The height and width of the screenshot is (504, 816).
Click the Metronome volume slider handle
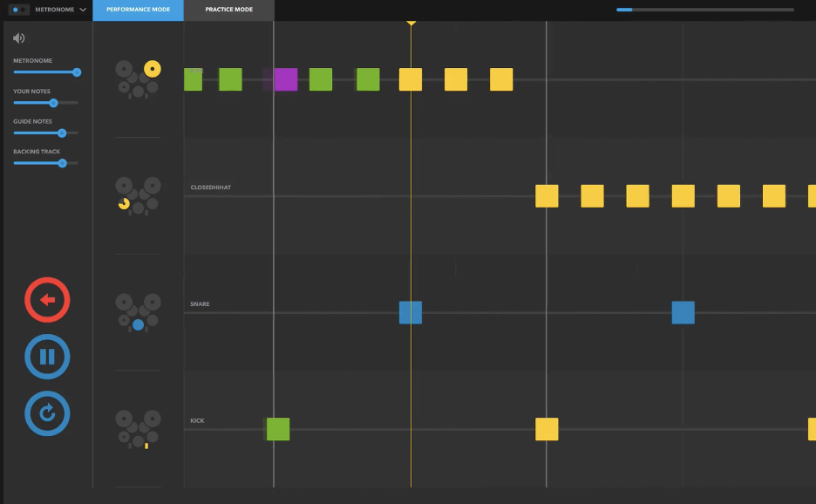tap(77, 72)
